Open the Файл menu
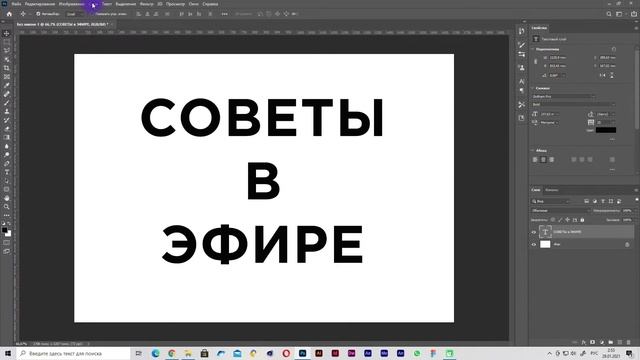Image resolution: width=640 pixels, height=360 pixels. pos(16,4)
